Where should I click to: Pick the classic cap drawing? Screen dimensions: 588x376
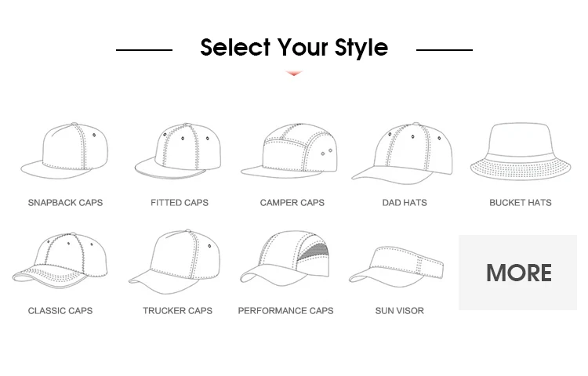click(60, 260)
